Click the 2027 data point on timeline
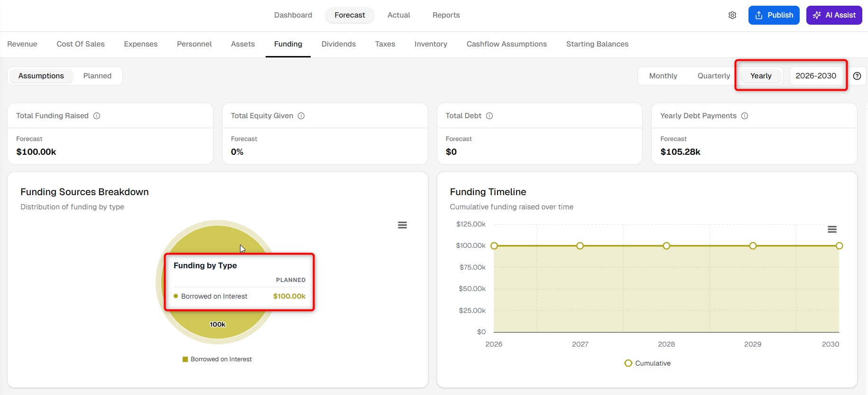This screenshot has width=868, height=395. coord(580,246)
